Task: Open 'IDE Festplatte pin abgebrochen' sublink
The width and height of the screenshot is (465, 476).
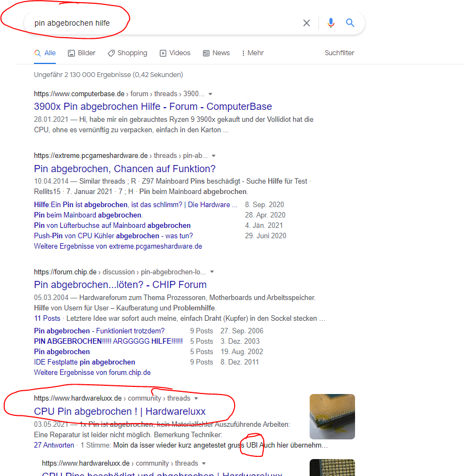Action: 84,362
